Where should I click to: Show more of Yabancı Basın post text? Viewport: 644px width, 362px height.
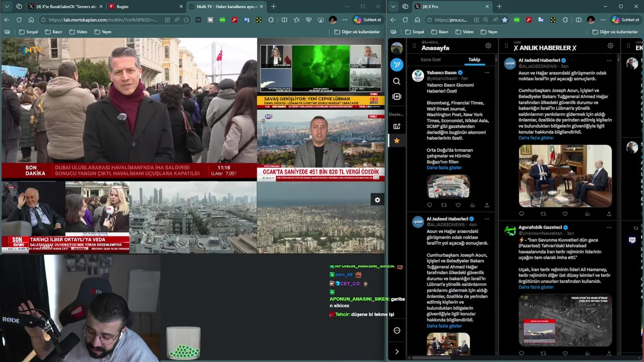pos(444,167)
